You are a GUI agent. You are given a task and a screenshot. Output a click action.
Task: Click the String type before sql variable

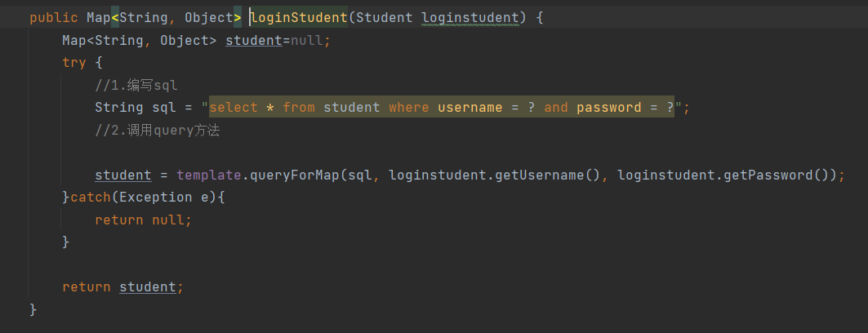pos(119,108)
